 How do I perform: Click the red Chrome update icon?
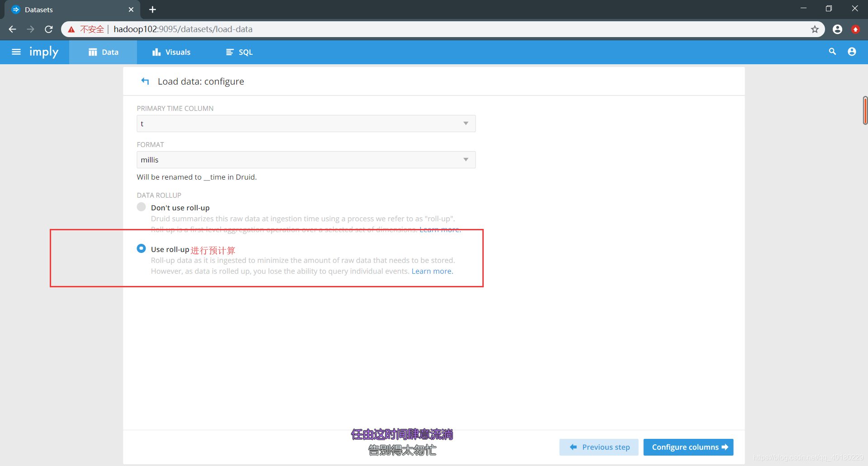855,29
